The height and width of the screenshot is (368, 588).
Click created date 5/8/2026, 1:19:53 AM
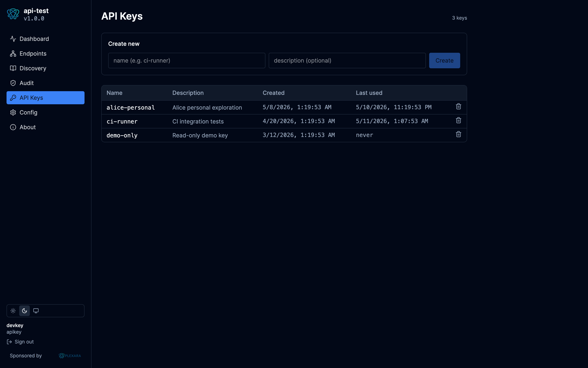click(297, 107)
